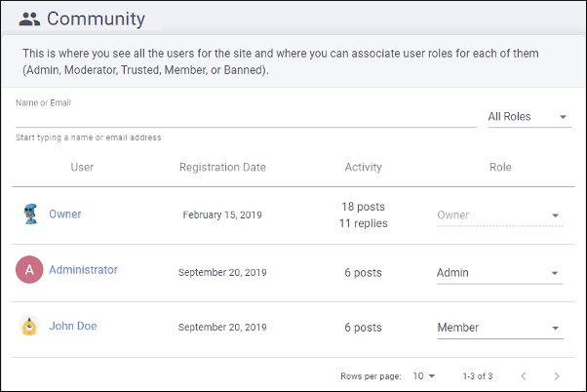Click the Registration Date column header
The image size is (587, 392).
[222, 167]
